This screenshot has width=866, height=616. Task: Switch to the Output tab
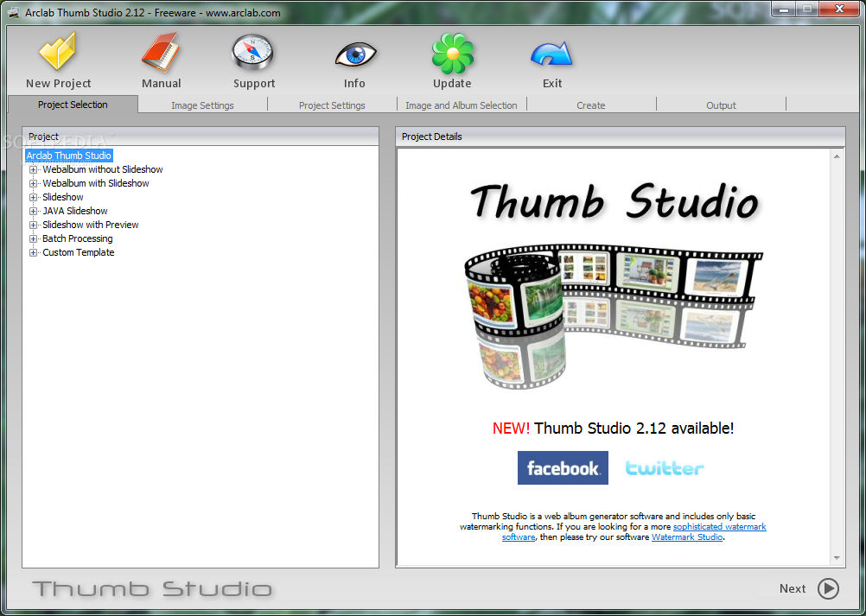click(x=721, y=105)
